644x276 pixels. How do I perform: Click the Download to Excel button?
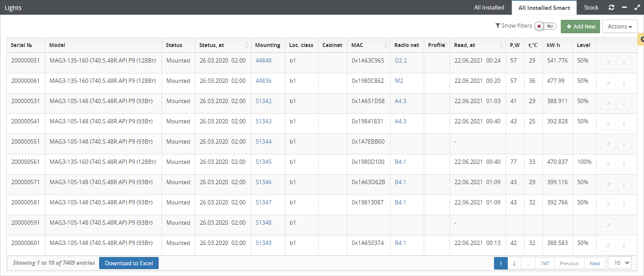(x=129, y=263)
